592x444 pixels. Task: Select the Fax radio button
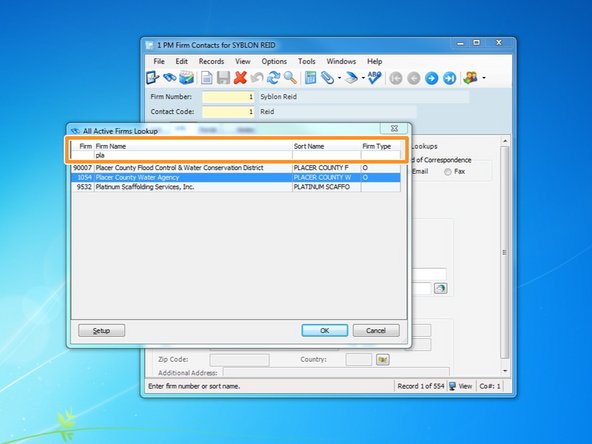click(448, 172)
